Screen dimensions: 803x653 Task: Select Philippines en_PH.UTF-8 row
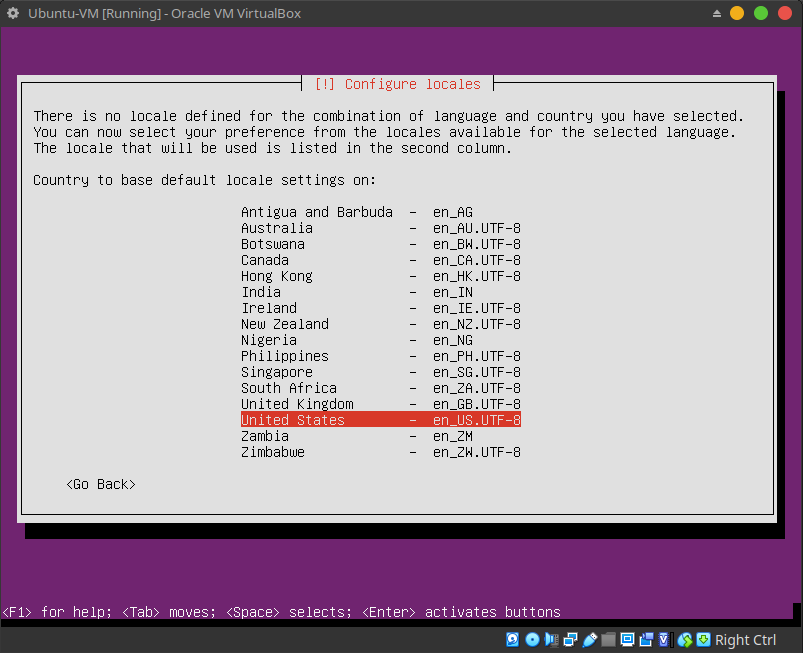381,356
